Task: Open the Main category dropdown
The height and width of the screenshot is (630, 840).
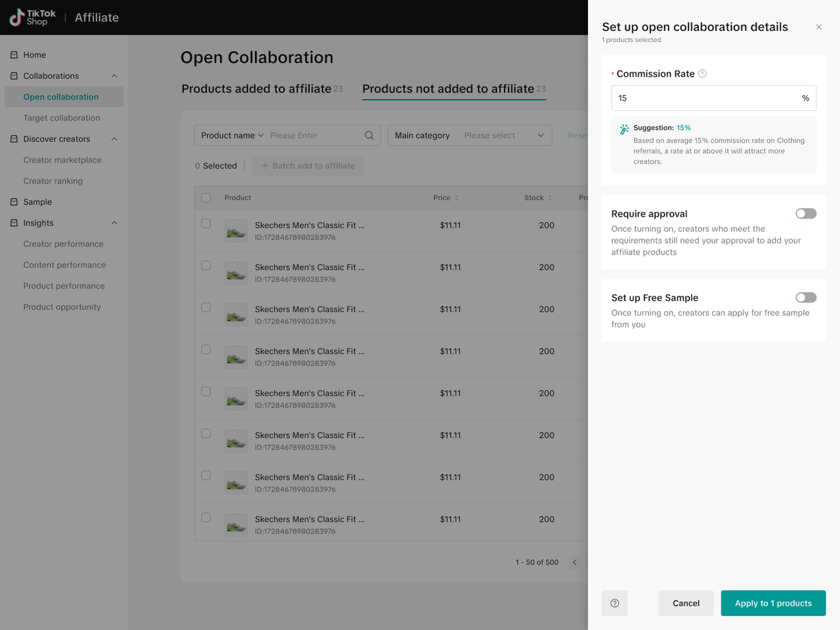Action: click(x=470, y=135)
